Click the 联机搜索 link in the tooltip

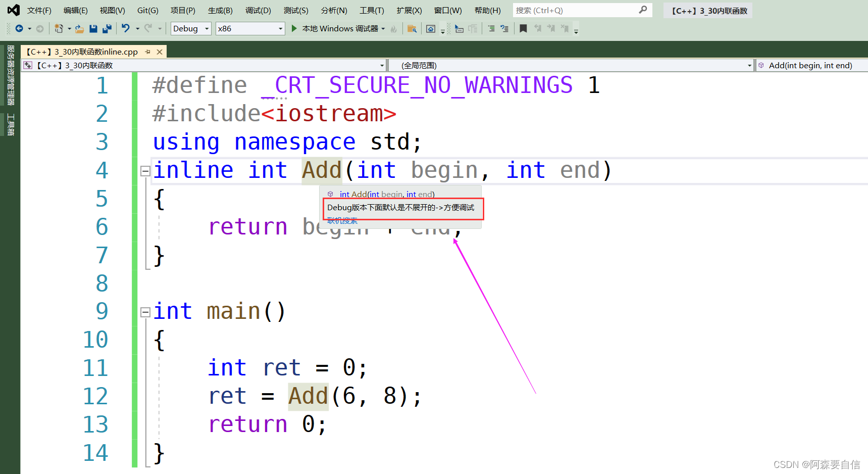pos(342,221)
